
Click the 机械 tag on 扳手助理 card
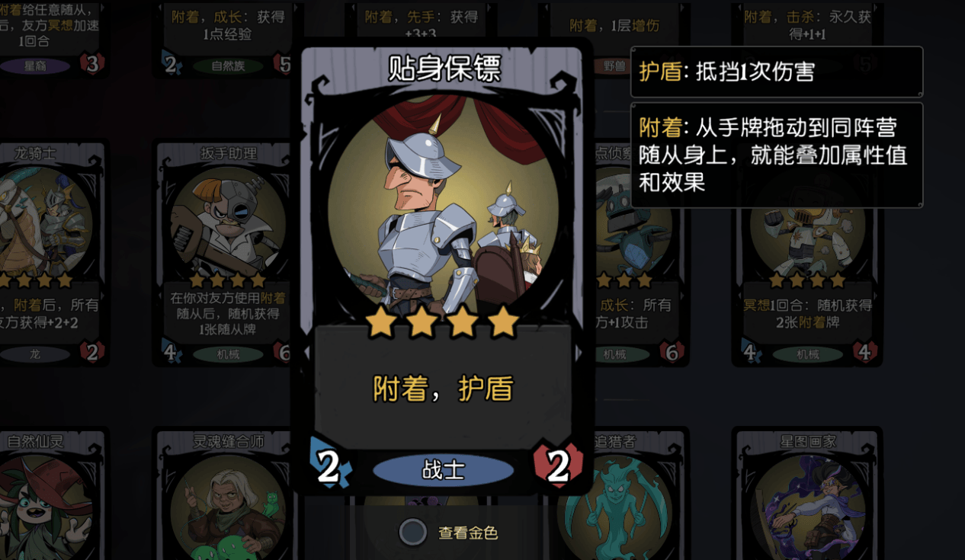[228, 354]
